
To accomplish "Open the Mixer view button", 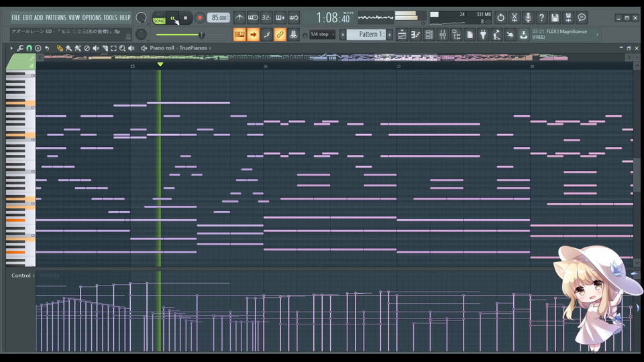I will click(x=443, y=34).
